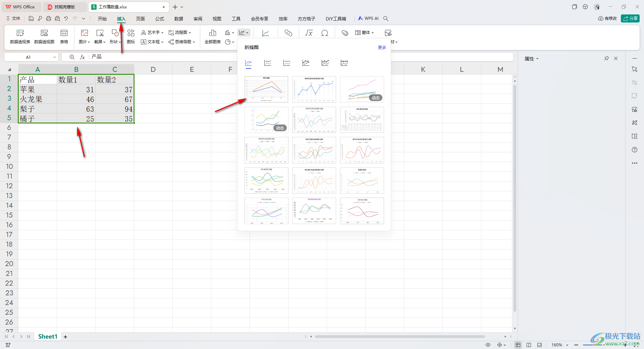The height and width of the screenshot is (349, 644).
Task: Select the first line chart template thumbnail
Action: 266,89
